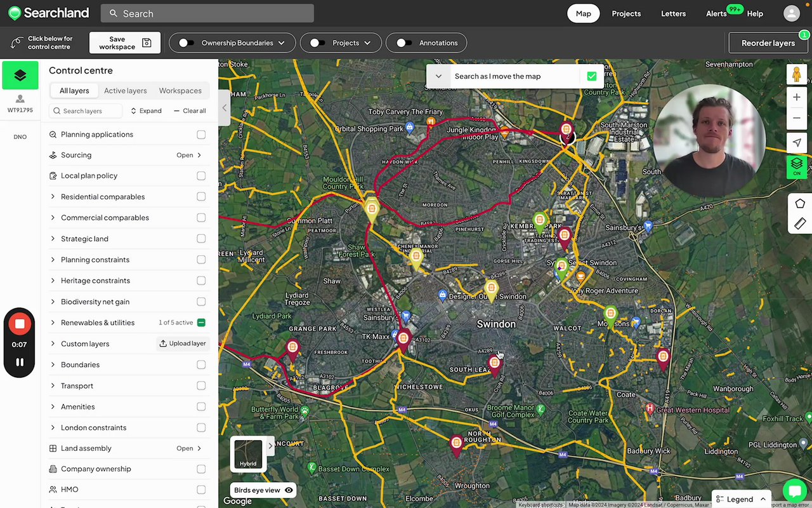Click Upload layer button
Image resolution: width=812 pixels, height=508 pixels.
[183, 344]
